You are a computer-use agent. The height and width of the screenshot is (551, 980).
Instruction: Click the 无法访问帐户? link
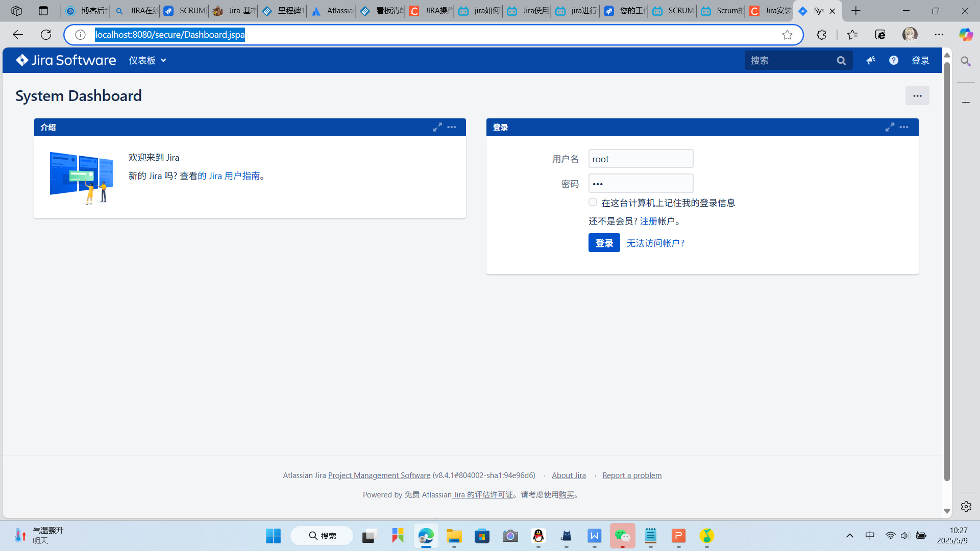(655, 243)
